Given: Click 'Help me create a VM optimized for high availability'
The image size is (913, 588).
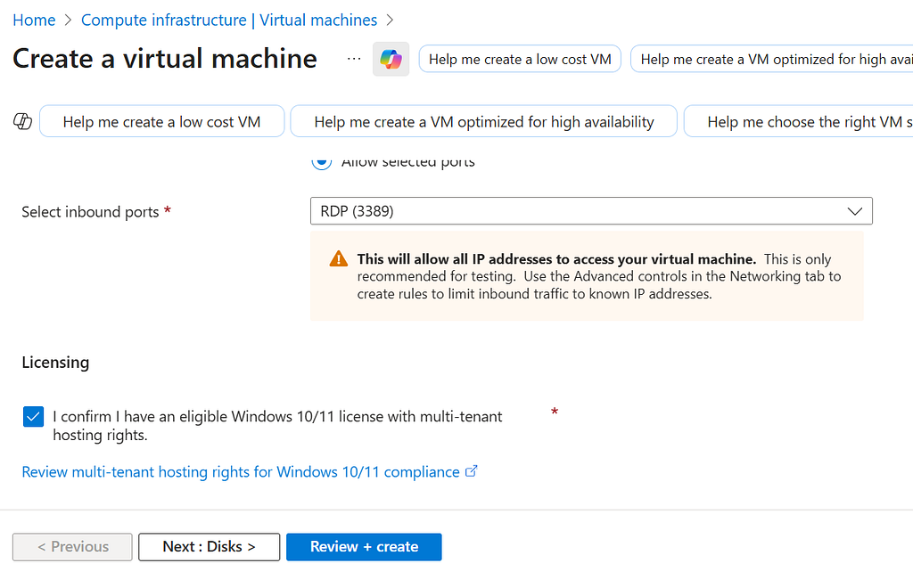Looking at the screenshot, I should 484,121.
